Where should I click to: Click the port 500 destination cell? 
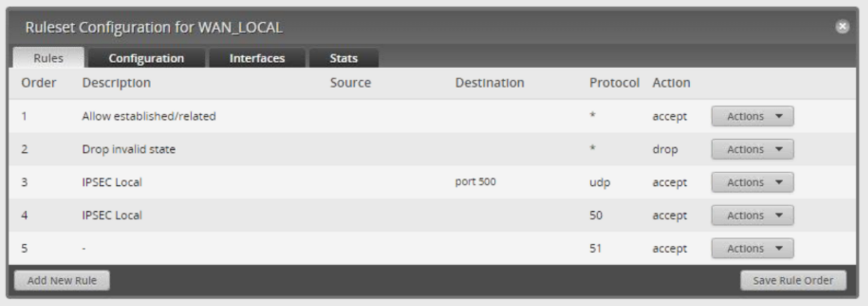tap(476, 182)
